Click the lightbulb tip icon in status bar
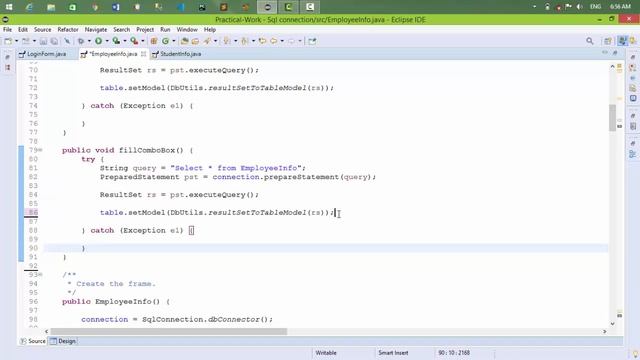 tap(635, 353)
